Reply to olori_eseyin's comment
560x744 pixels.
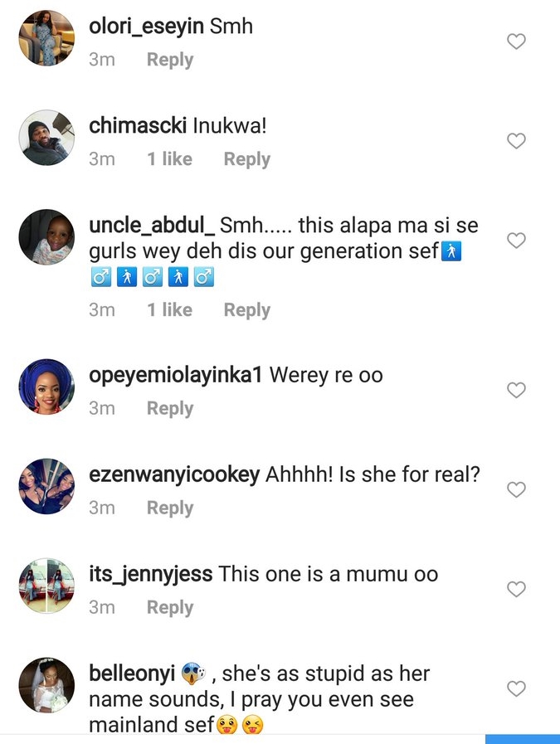pyautogui.click(x=170, y=60)
